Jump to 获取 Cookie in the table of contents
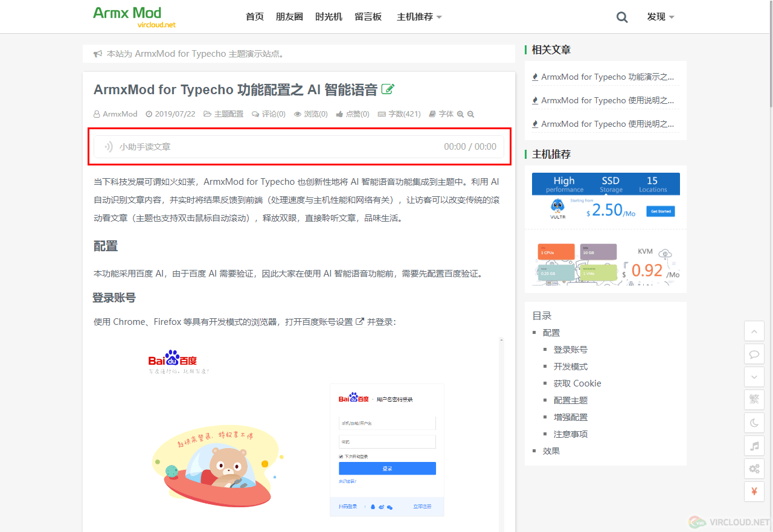 point(577,383)
